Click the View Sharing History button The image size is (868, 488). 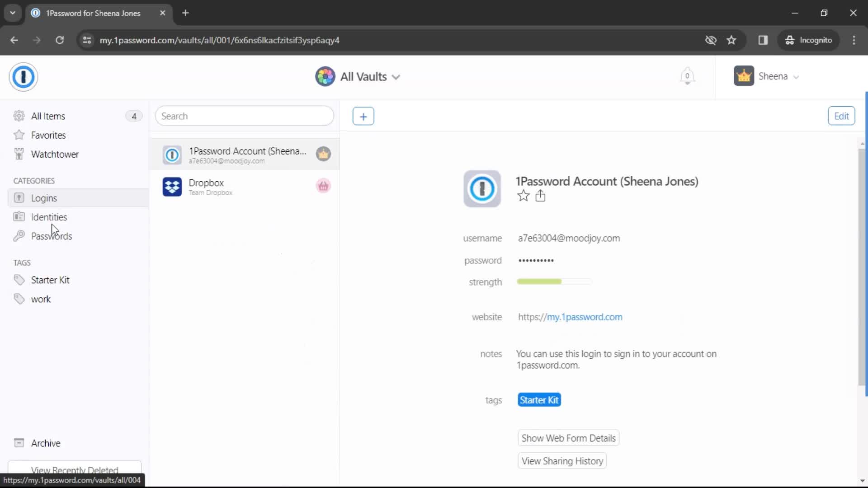click(562, 461)
